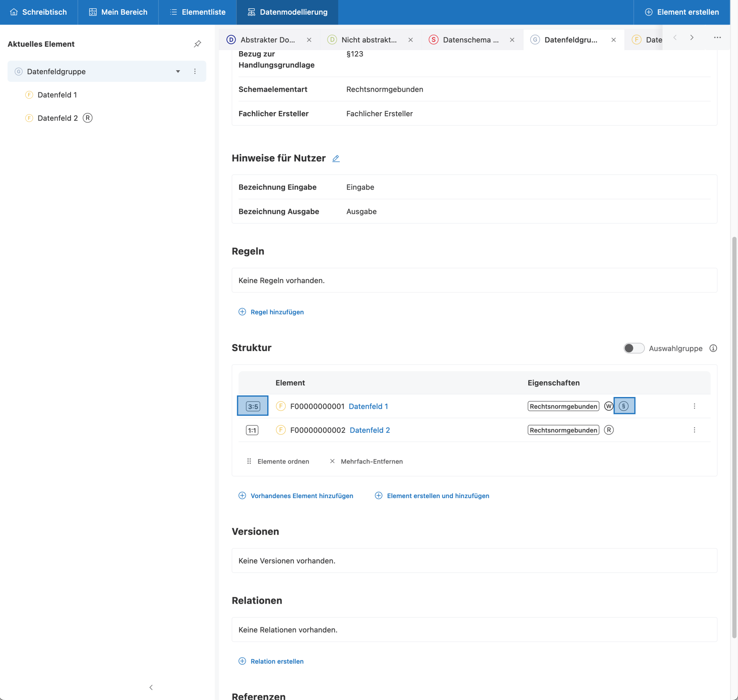Collapse the Datenfeldgruppe tree node
The image size is (738, 700).
[x=178, y=71]
